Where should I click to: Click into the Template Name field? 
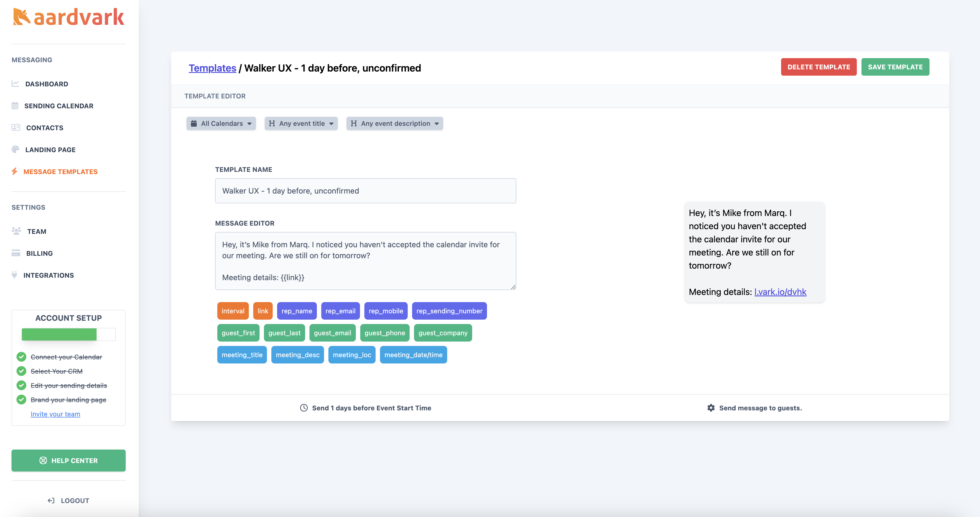(x=366, y=191)
